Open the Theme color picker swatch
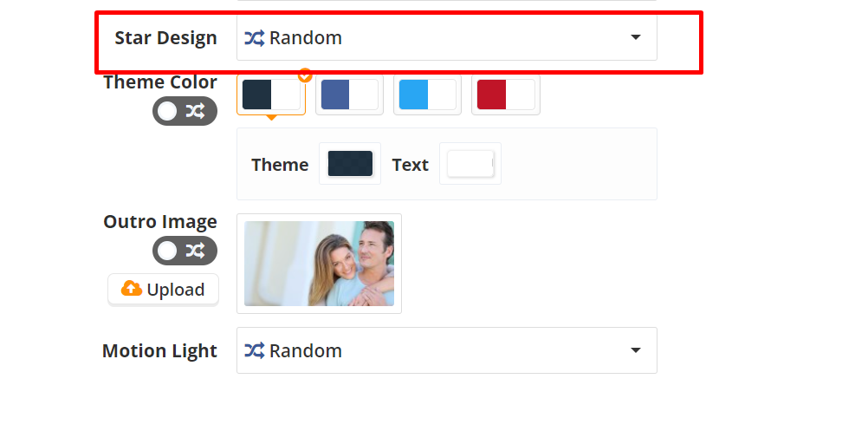This screenshot has height=431, width=868. tap(350, 164)
